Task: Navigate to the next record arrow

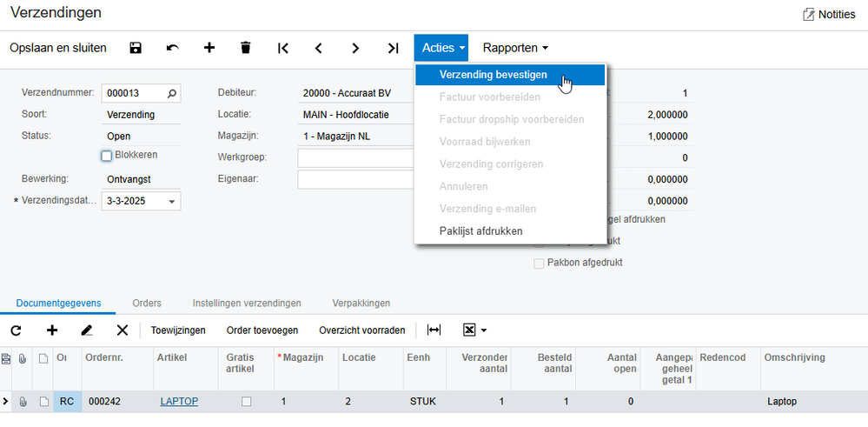Action: click(x=355, y=48)
